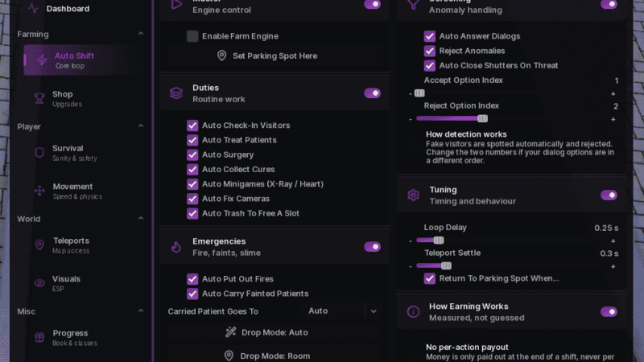Screen dimensions: 644x362
Task: Click the Shop trophy icon
Action: coord(39,98)
